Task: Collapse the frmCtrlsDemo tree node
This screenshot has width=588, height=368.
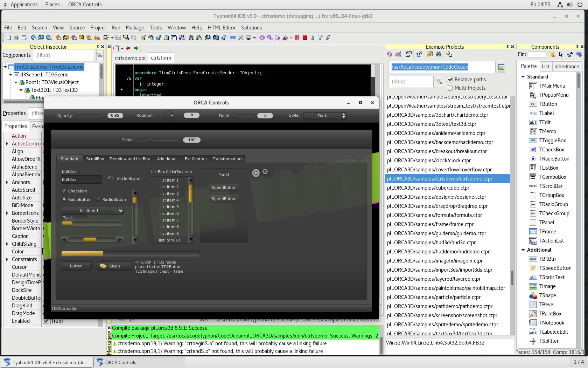Action: (5, 67)
